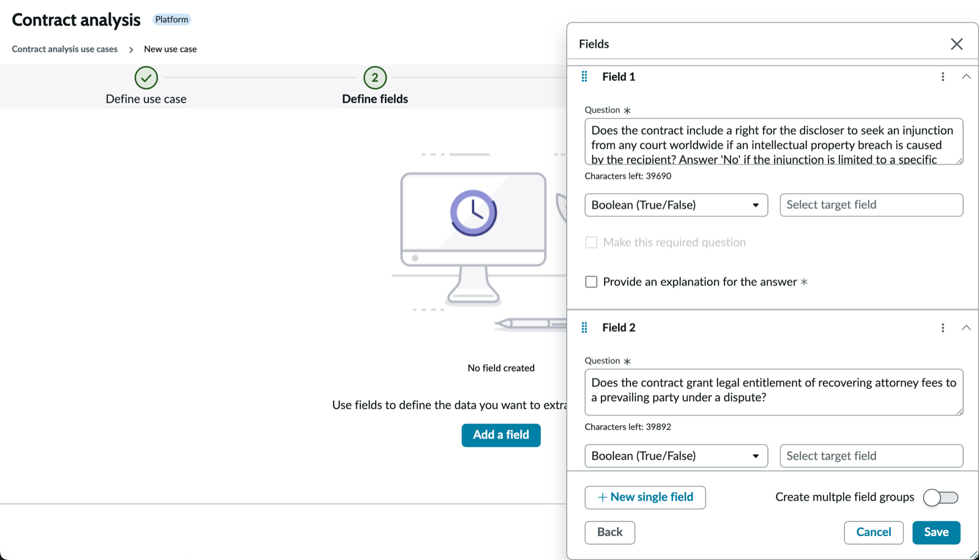Toggle Create multiple field groups switch
Image resolution: width=979 pixels, height=560 pixels.
tap(941, 498)
